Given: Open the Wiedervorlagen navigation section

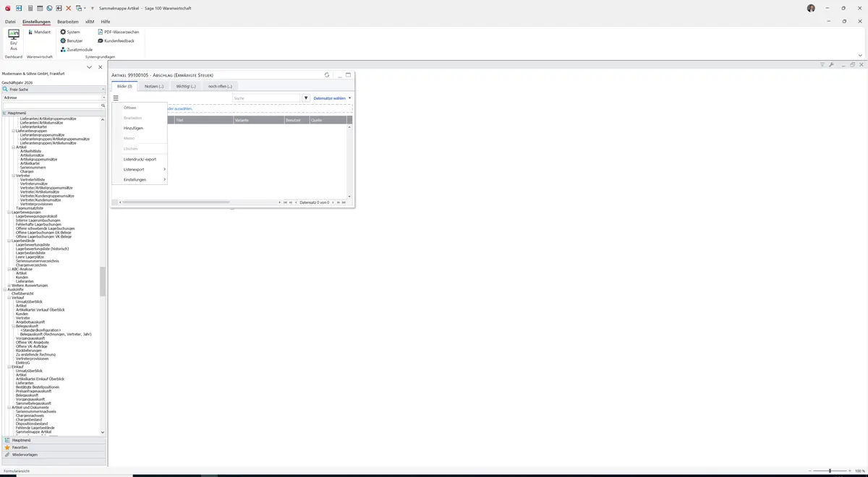Looking at the screenshot, I should pos(54,455).
